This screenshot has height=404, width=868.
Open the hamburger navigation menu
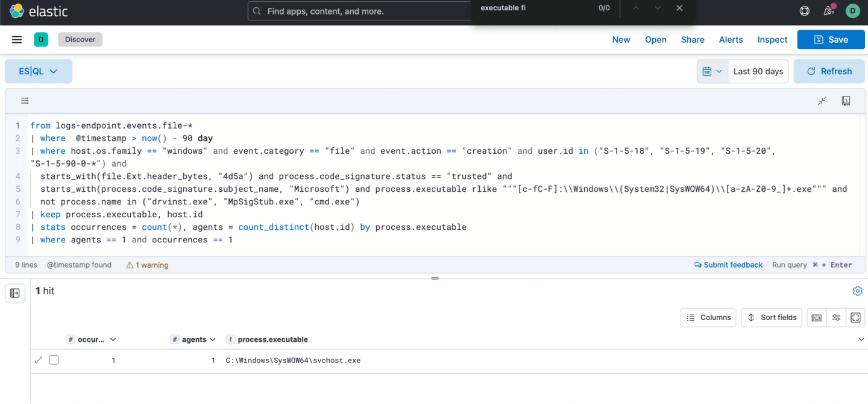[x=17, y=40]
